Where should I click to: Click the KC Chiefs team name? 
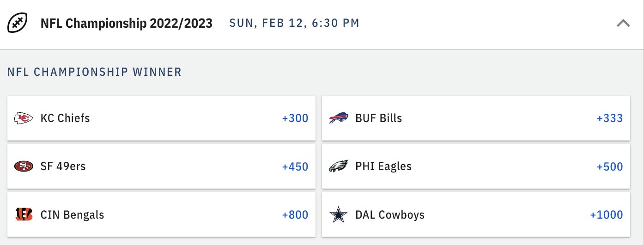pos(65,118)
